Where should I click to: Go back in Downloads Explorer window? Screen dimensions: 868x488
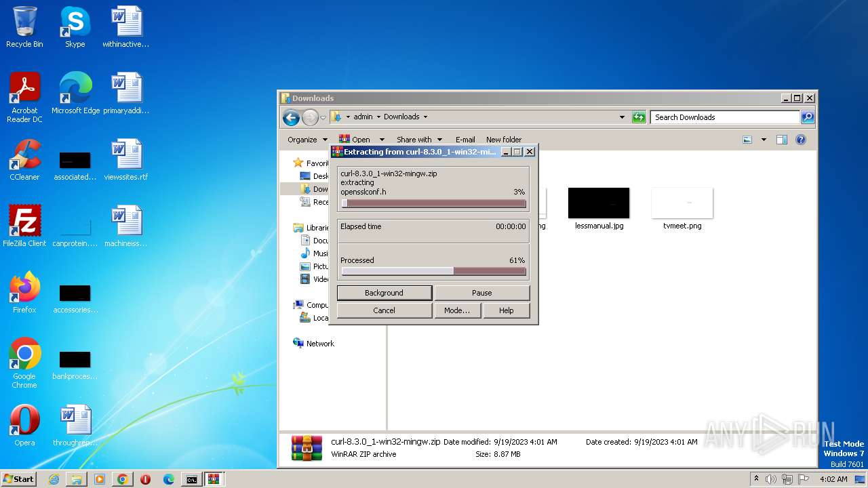(x=292, y=117)
